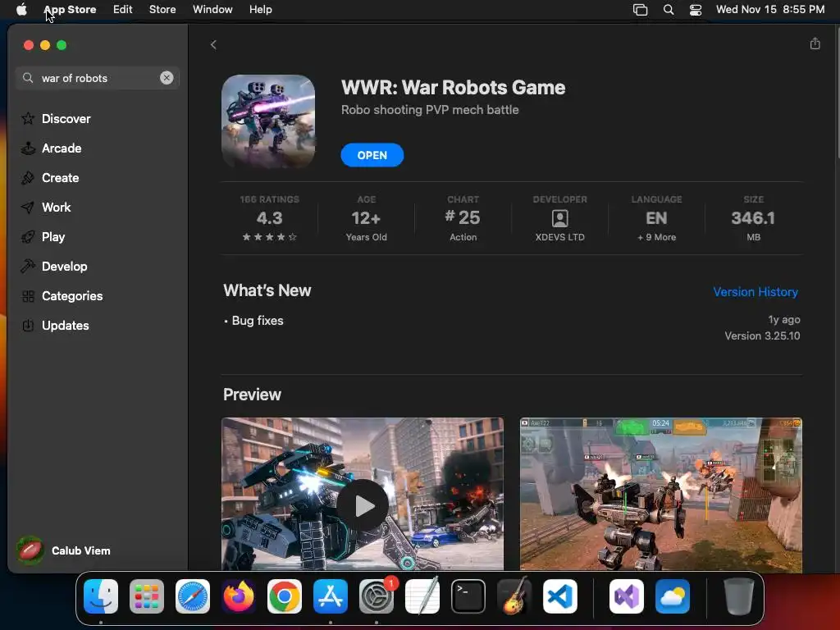Open the Updates download icon
Image resolution: width=840 pixels, height=630 pixels.
click(28, 325)
